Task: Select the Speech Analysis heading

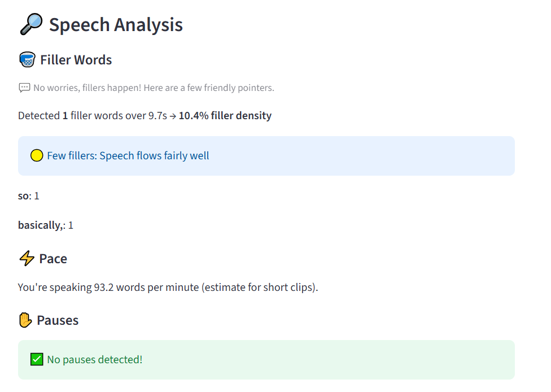Action: click(116, 25)
